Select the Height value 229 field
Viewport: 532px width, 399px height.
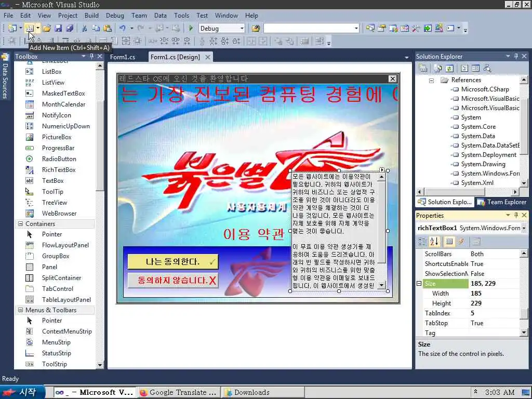click(x=494, y=303)
